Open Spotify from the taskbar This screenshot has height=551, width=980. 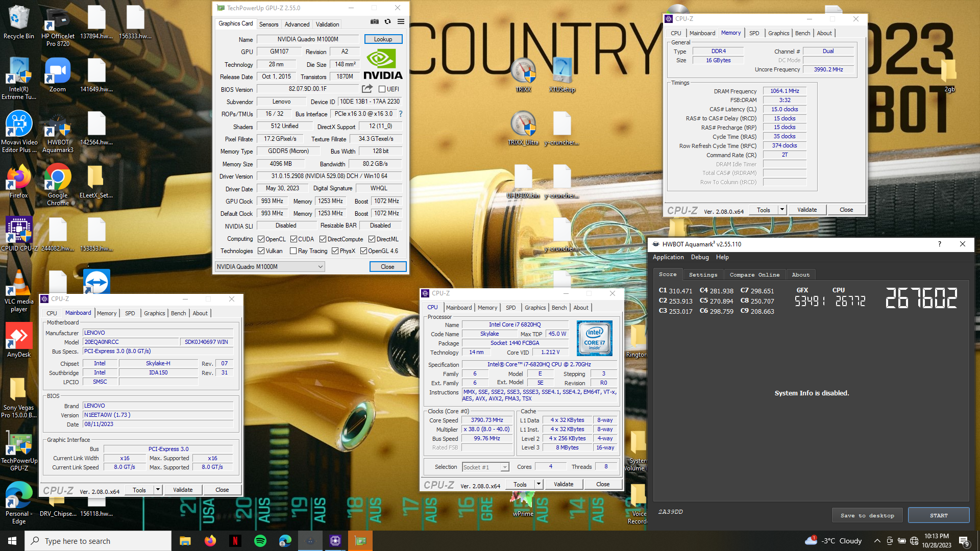pyautogui.click(x=260, y=541)
